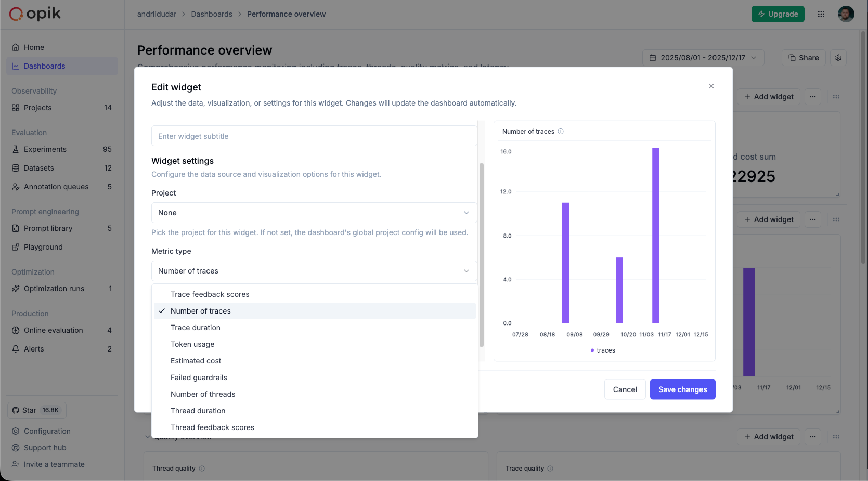This screenshot has width=868, height=481.
Task: Click the Thread quality info icon
Action: 202,469
